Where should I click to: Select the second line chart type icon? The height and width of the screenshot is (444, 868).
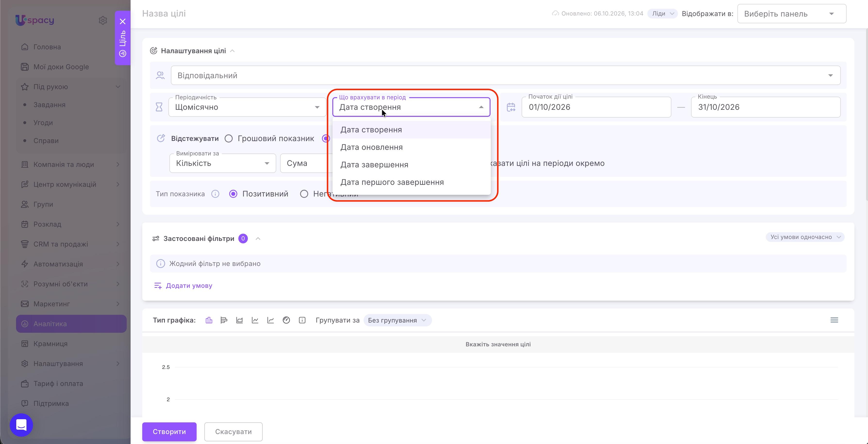271,320
